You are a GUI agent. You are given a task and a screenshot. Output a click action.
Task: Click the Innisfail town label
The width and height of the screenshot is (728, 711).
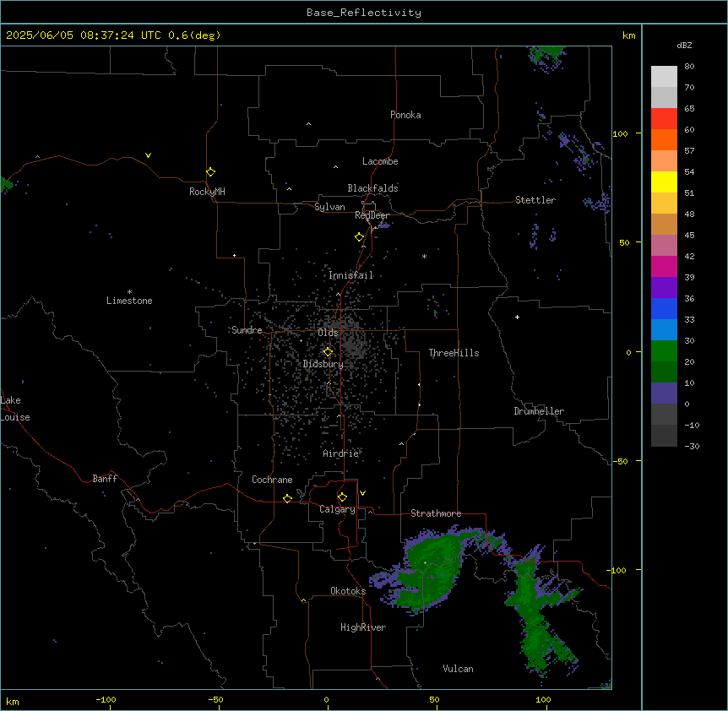click(350, 275)
